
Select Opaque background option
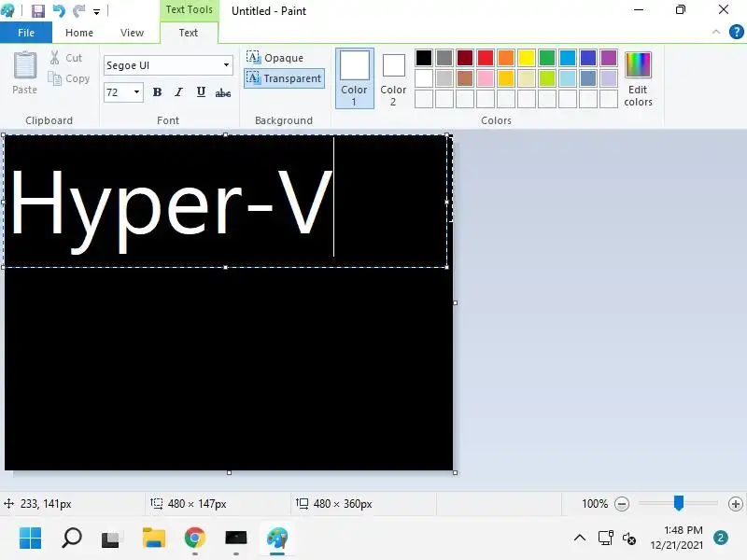click(275, 58)
